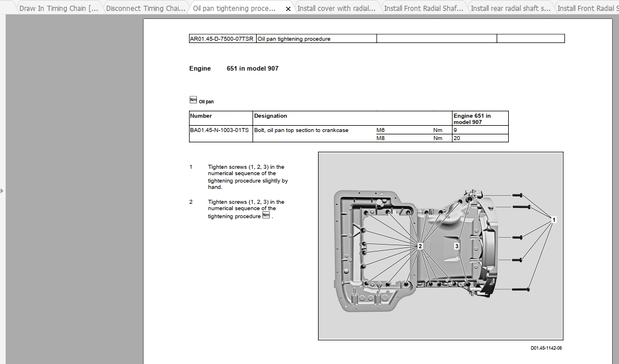Close the Oil pan tightening procedure tab

tap(288, 9)
